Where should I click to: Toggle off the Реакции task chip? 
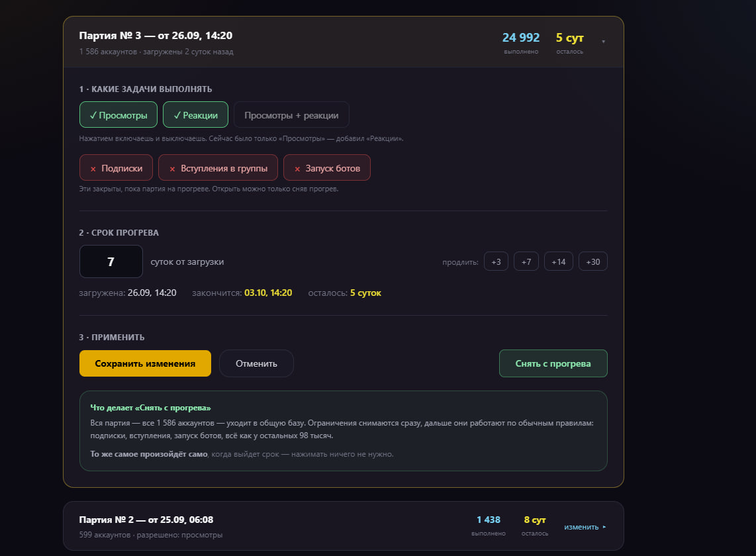tap(195, 115)
